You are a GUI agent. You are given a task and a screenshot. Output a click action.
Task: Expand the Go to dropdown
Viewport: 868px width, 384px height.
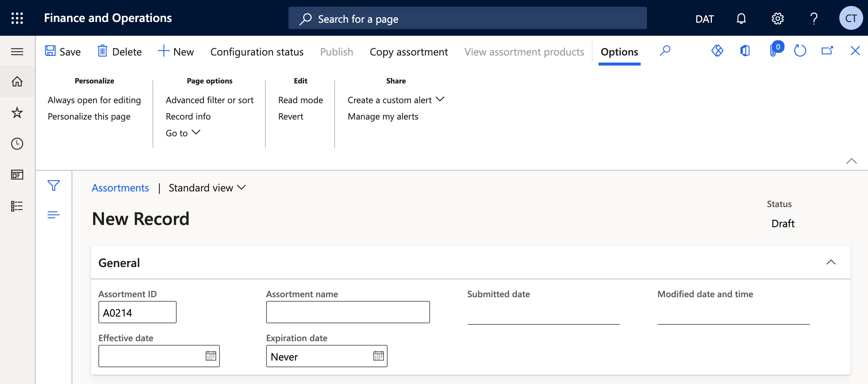183,133
